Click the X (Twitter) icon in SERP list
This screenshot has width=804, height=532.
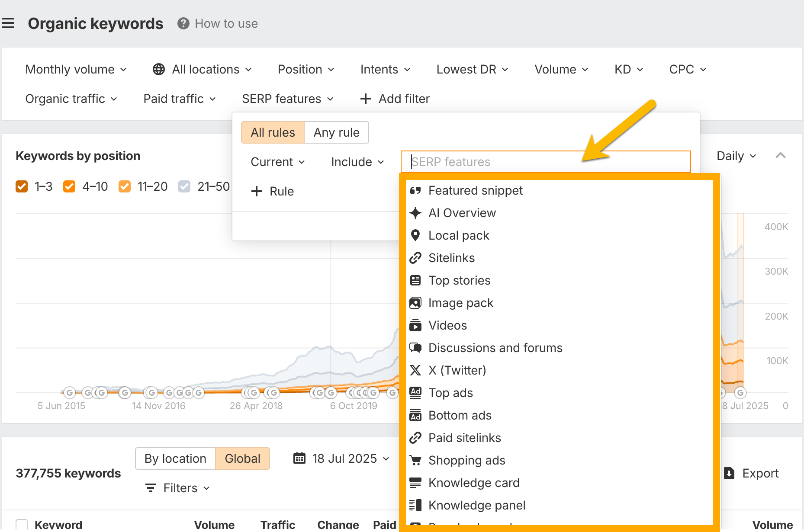[x=415, y=370]
